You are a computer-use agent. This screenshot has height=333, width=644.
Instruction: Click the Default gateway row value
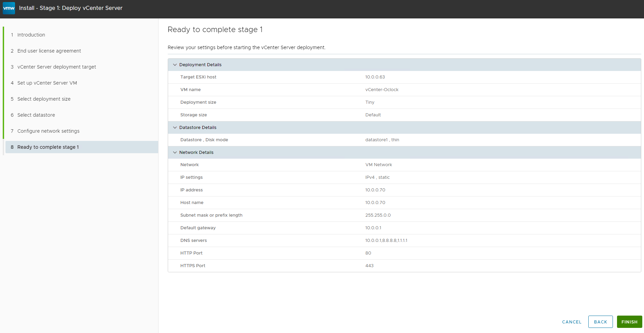tap(373, 228)
